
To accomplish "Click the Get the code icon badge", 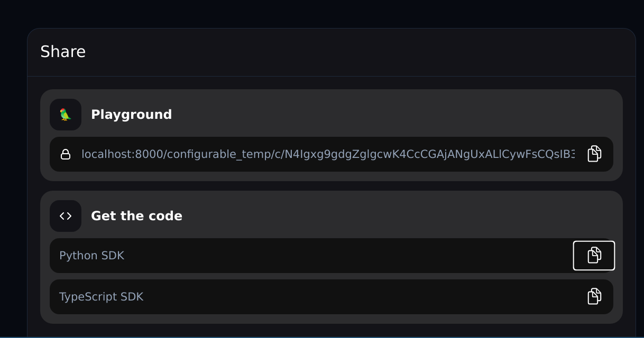I will click(66, 215).
